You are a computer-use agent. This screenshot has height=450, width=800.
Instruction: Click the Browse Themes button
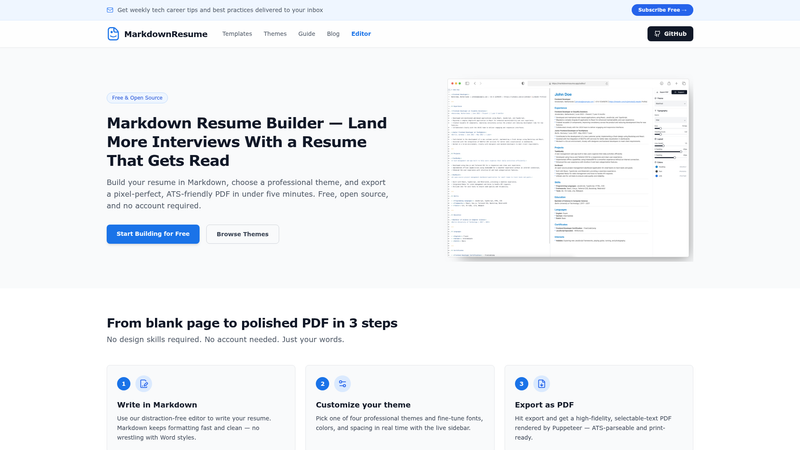point(242,234)
